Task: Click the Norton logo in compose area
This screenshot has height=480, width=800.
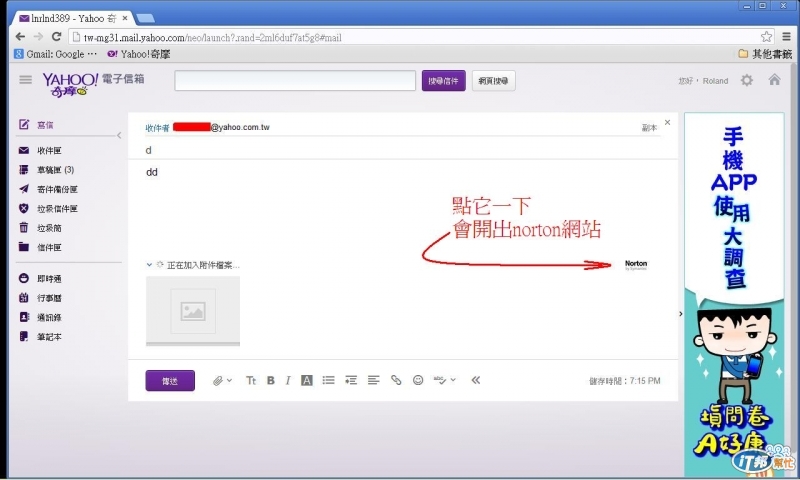Action: pyautogui.click(x=636, y=265)
